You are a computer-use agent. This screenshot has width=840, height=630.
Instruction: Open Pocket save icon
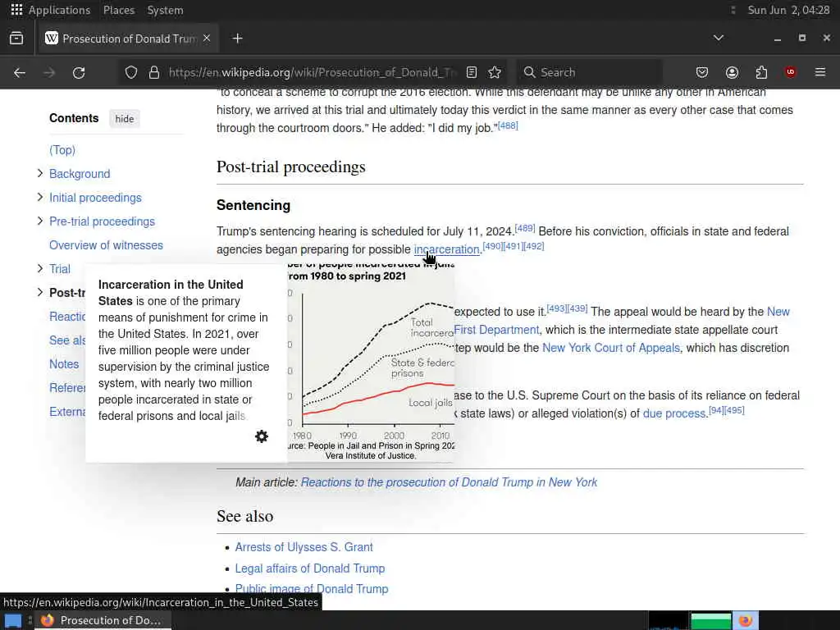click(x=702, y=72)
